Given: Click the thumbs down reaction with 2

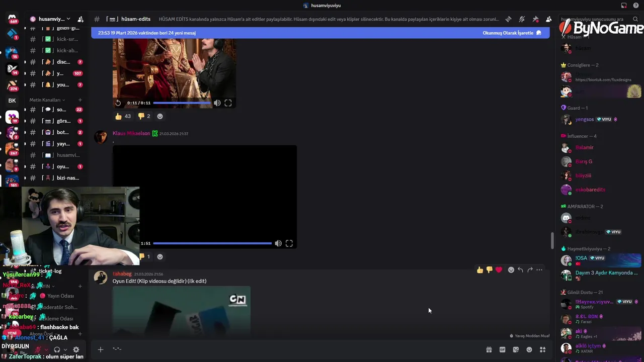Looking at the screenshot, I should [x=144, y=116].
